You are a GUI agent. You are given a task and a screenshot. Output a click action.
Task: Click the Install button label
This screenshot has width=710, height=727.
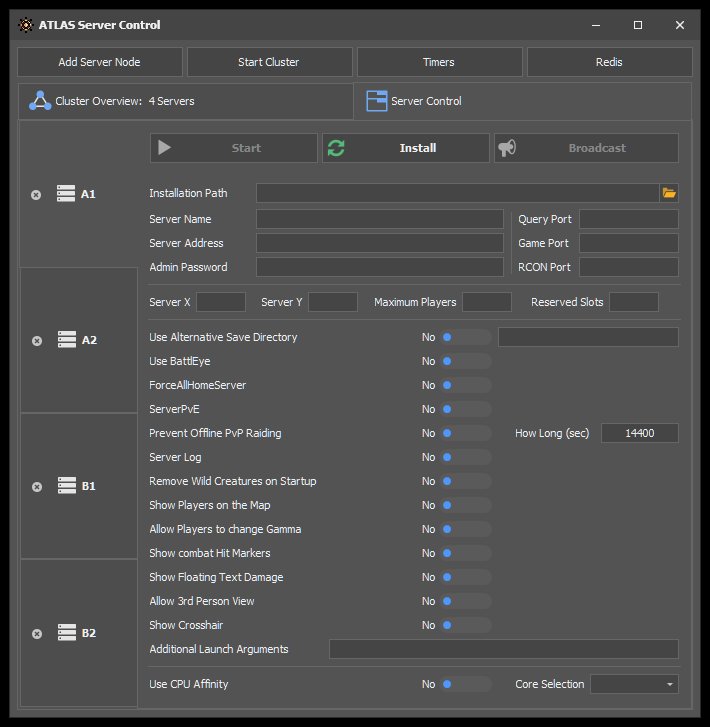[418, 148]
